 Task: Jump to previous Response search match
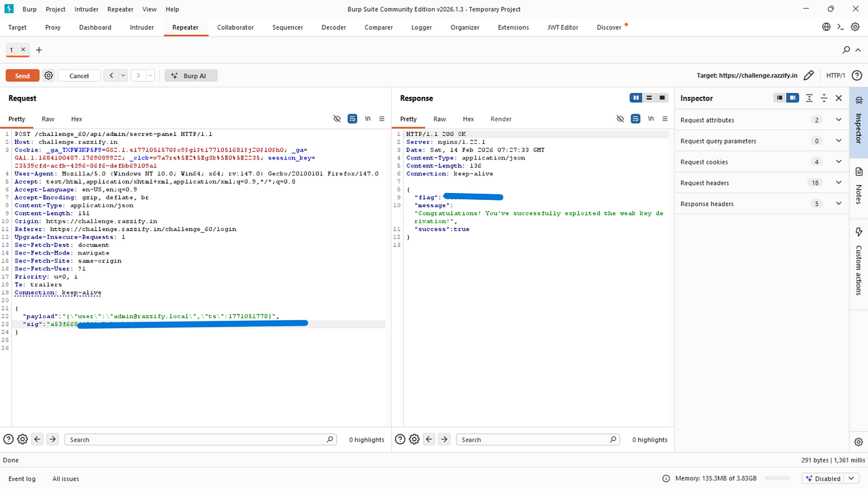coord(429,439)
